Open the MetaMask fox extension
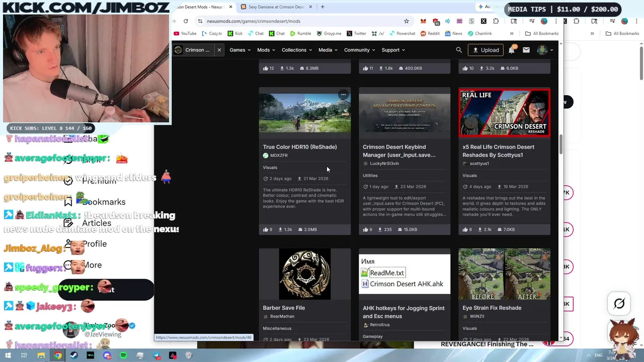 [423, 21]
